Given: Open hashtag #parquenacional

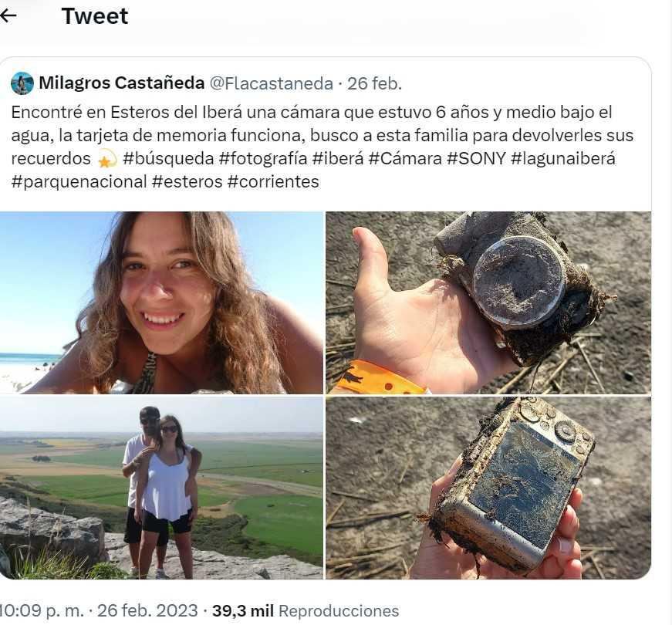Looking at the screenshot, I should tap(79, 181).
